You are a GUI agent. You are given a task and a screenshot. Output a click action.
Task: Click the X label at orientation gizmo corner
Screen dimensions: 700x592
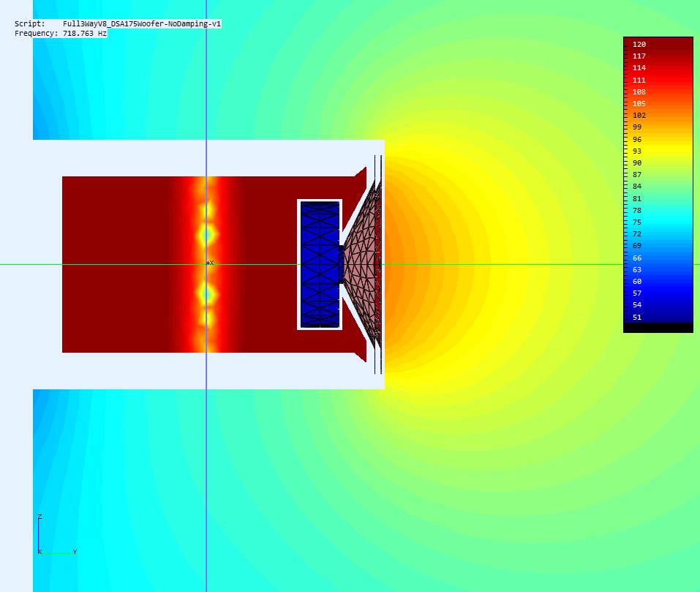pyautogui.click(x=39, y=552)
